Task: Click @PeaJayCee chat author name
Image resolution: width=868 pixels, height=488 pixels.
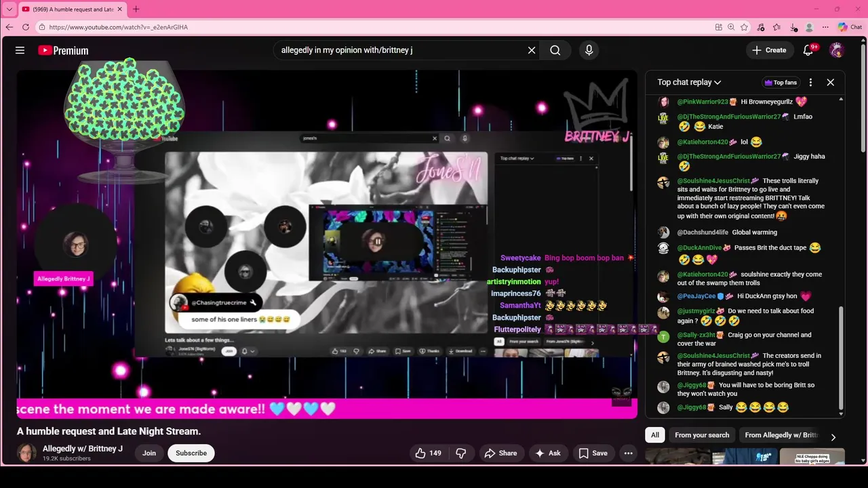Action: click(696, 296)
